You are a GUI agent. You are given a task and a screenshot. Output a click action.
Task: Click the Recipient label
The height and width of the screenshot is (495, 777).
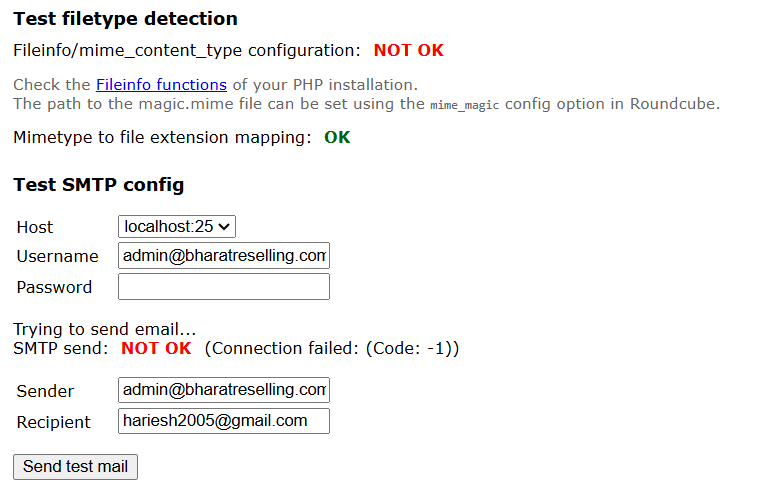(53, 422)
